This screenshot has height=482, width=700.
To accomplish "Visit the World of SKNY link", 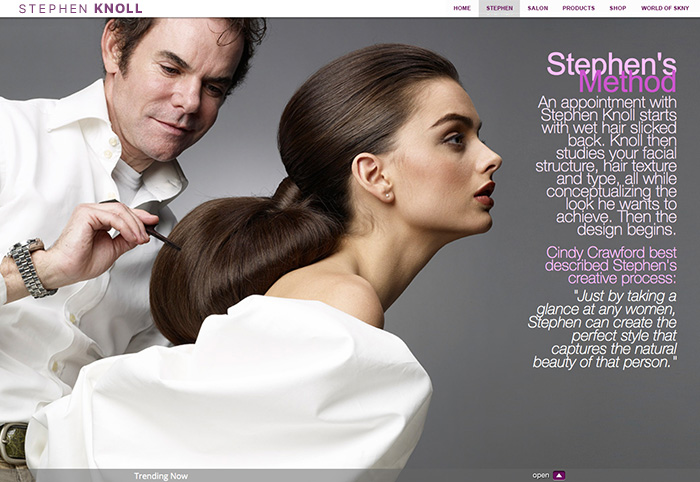I will pyautogui.click(x=665, y=8).
